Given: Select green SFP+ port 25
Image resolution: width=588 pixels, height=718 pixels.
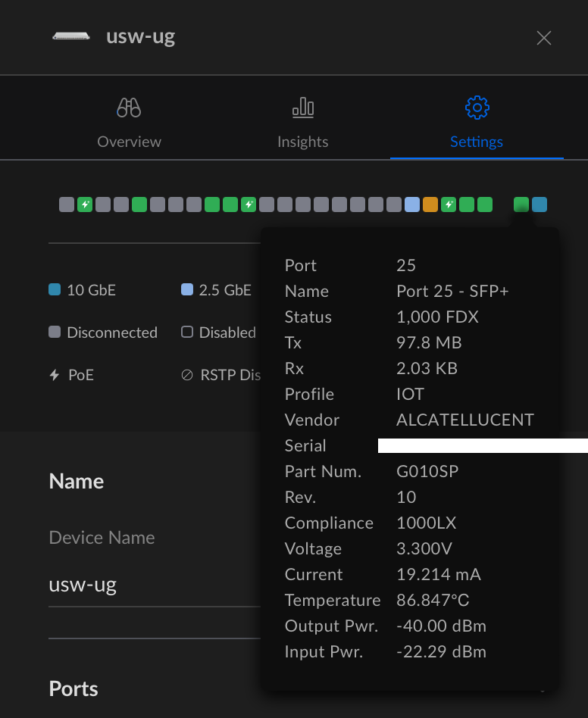Looking at the screenshot, I should click(x=521, y=204).
